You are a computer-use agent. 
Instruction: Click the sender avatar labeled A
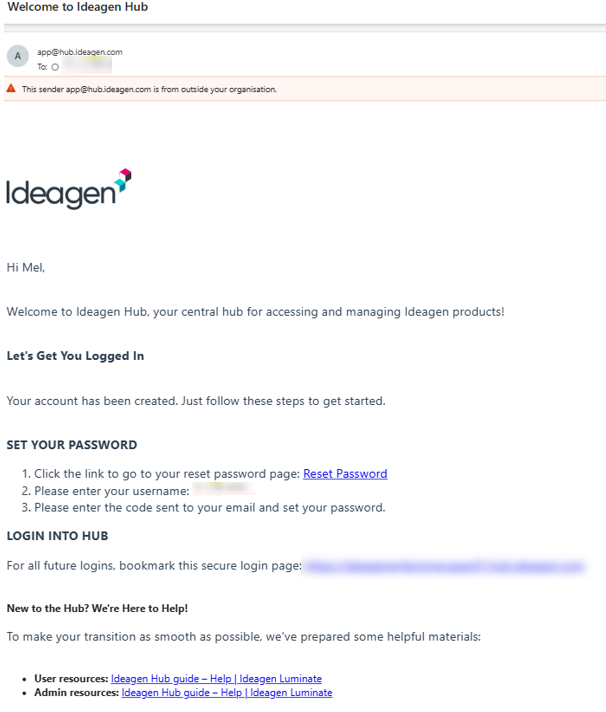coord(18,57)
